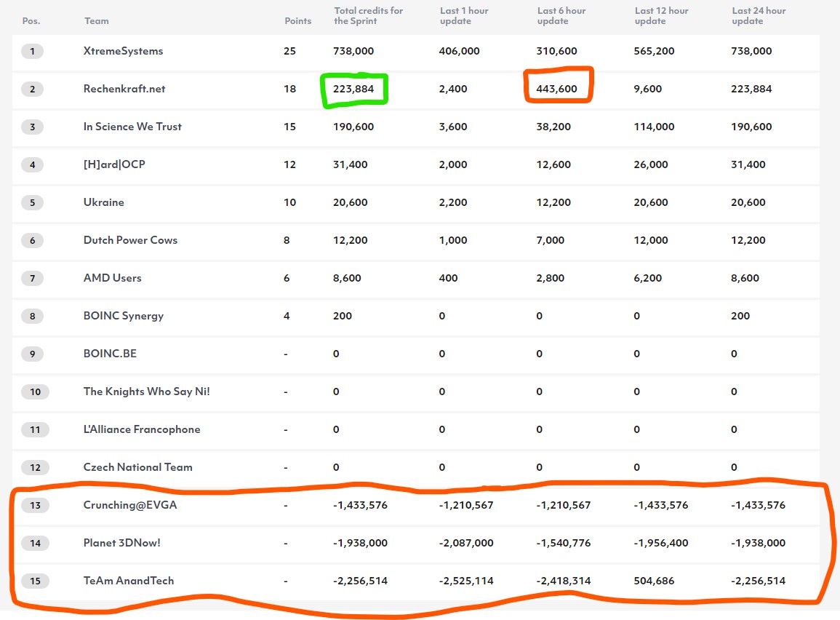Click the AMD Users team name

(113, 277)
